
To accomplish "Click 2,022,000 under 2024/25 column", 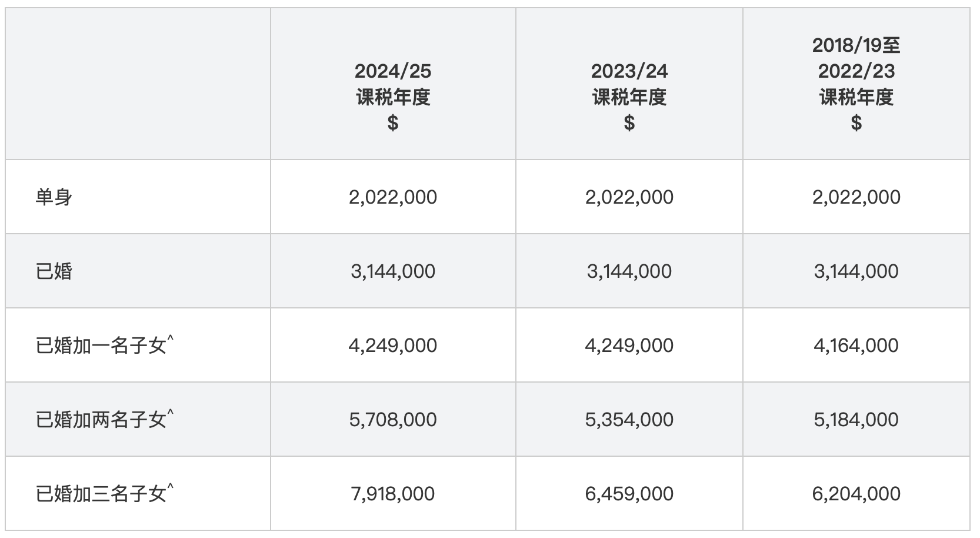I will [x=393, y=197].
